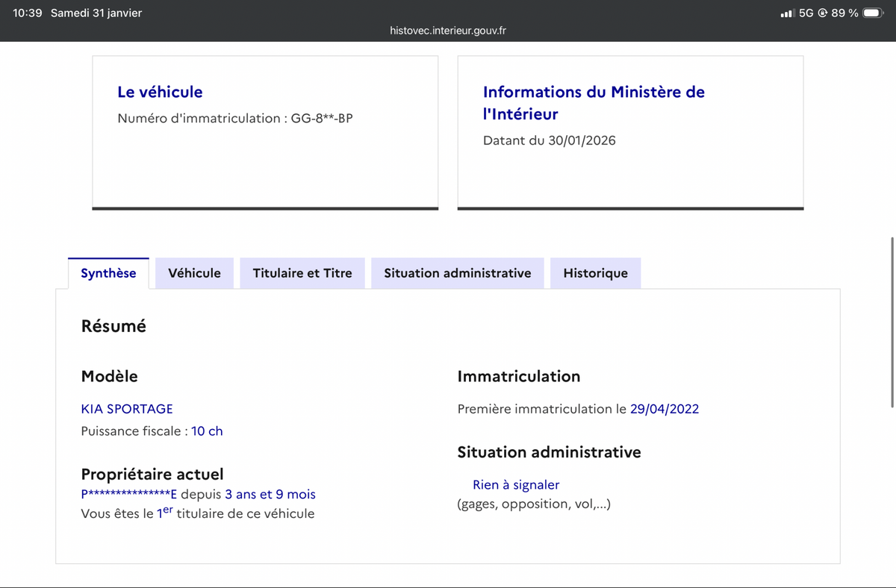Open the Titulaire et Titre tab
The width and height of the screenshot is (896, 588).
pos(302,273)
